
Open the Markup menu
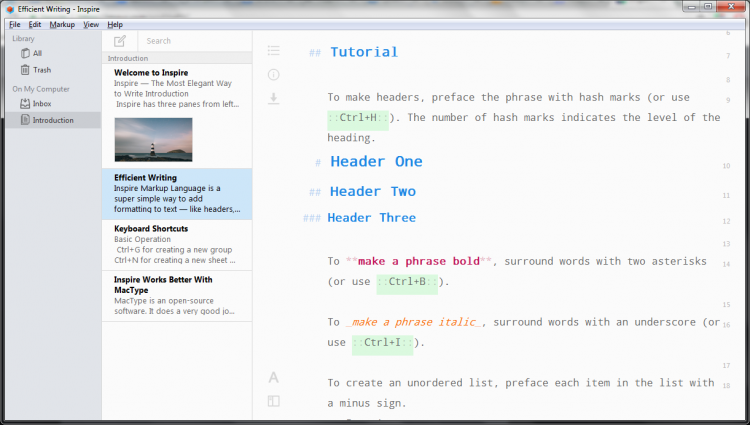click(62, 24)
